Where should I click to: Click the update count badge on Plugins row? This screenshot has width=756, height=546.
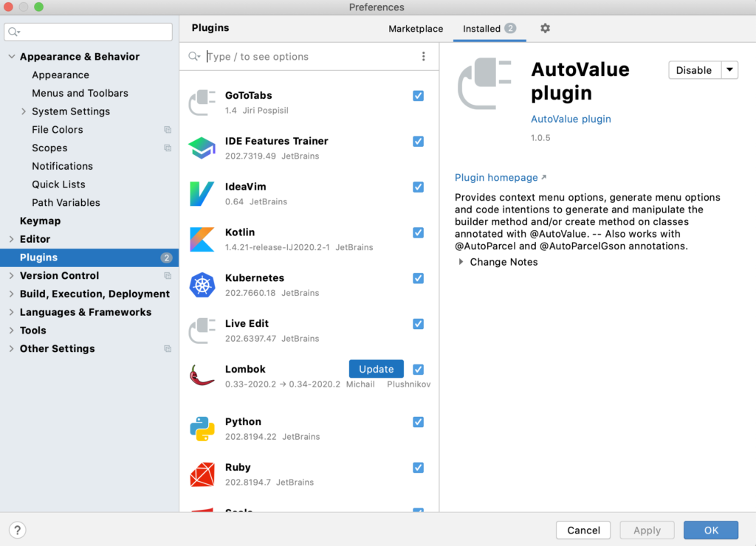pyautogui.click(x=166, y=258)
